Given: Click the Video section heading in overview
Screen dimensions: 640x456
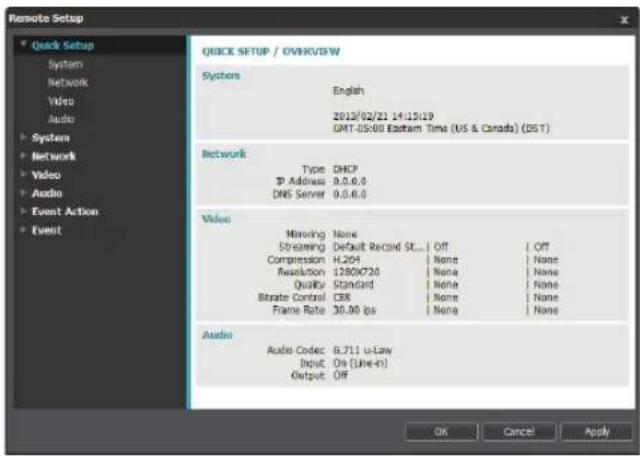Looking at the screenshot, I should tap(216, 219).
